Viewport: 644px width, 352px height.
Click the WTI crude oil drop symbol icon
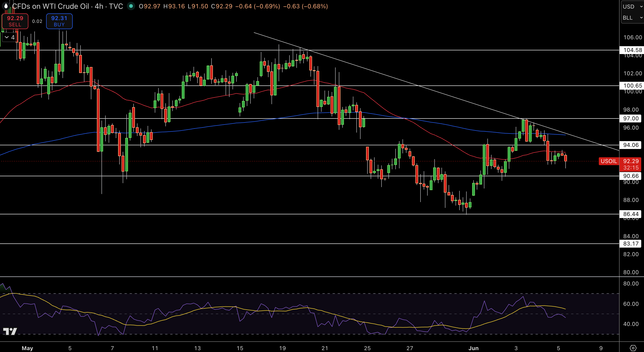pos(6,6)
